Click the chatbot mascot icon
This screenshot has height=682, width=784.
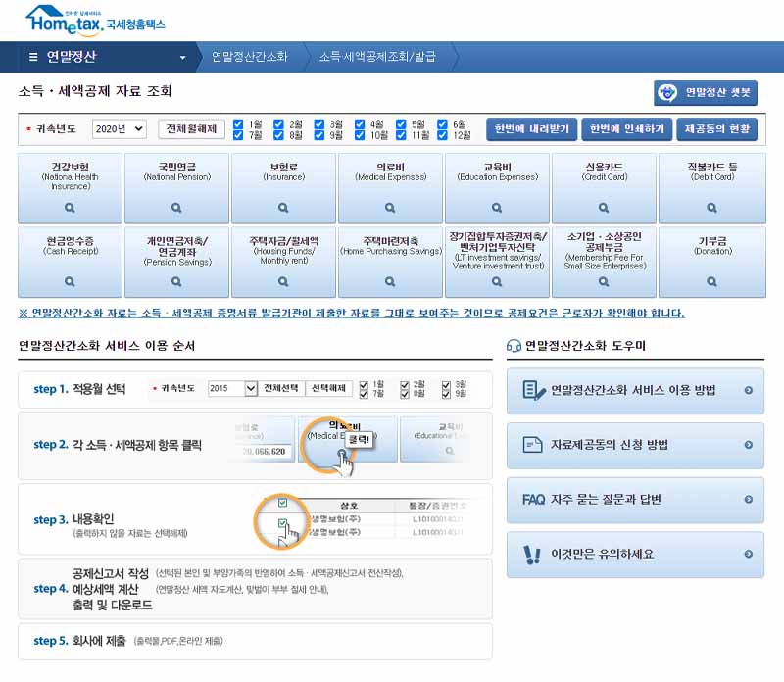point(667,92)
